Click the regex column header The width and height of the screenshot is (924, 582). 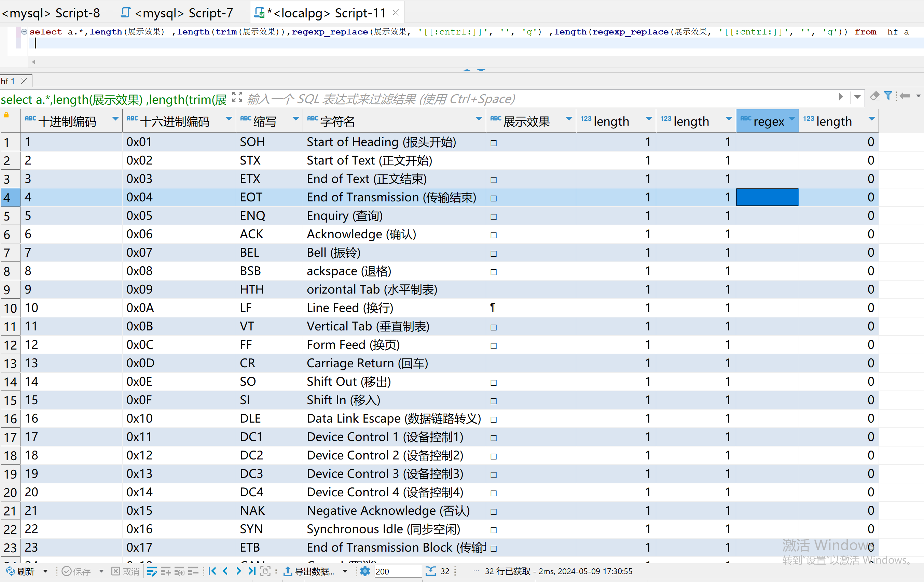(768, 122)
